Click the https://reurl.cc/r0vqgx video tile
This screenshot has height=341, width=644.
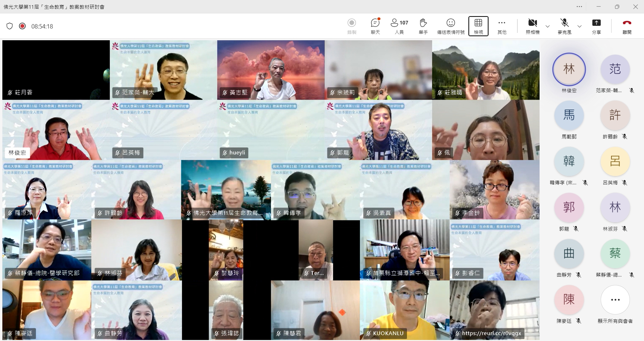pos(495,310)
